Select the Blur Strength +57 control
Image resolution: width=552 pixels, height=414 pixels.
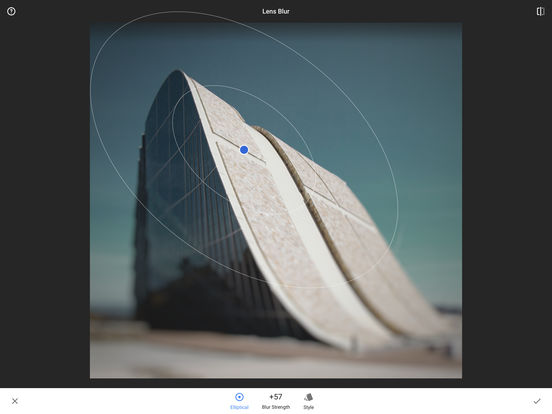pos(276,401)
